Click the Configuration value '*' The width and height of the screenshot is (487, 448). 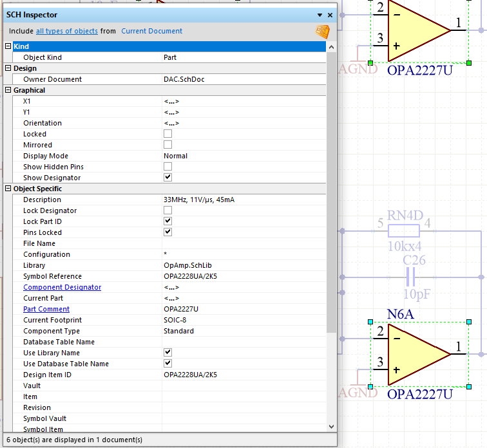point(243,254)
